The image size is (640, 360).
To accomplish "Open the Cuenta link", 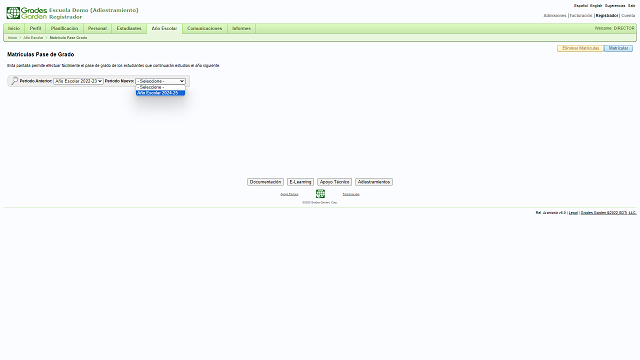I will click(x=628, y=16).
